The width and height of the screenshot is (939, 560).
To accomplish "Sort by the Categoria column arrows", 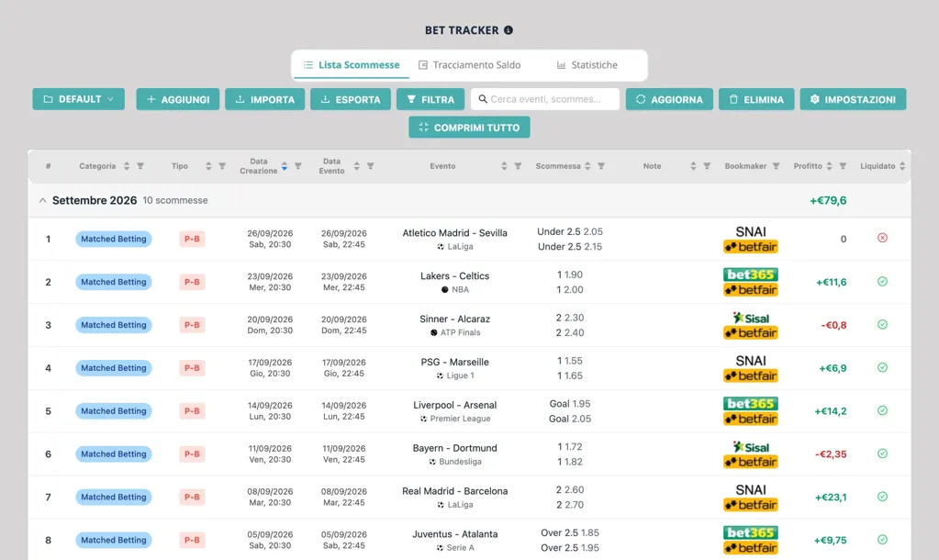I will (127, 166).
